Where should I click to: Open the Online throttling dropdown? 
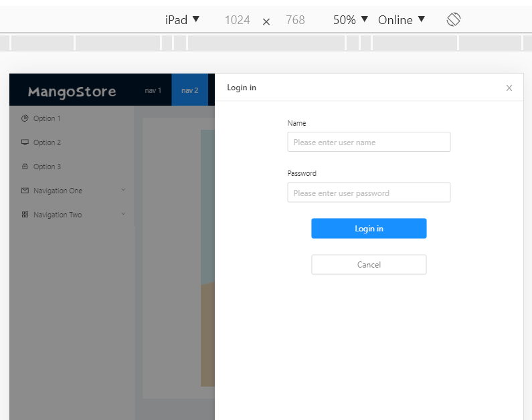click(x=402, y=19)
